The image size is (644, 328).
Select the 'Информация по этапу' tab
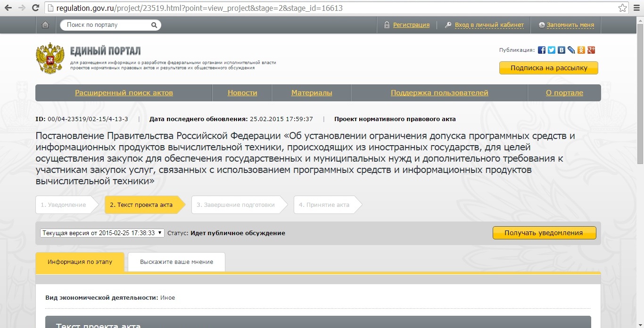(80, 262)
